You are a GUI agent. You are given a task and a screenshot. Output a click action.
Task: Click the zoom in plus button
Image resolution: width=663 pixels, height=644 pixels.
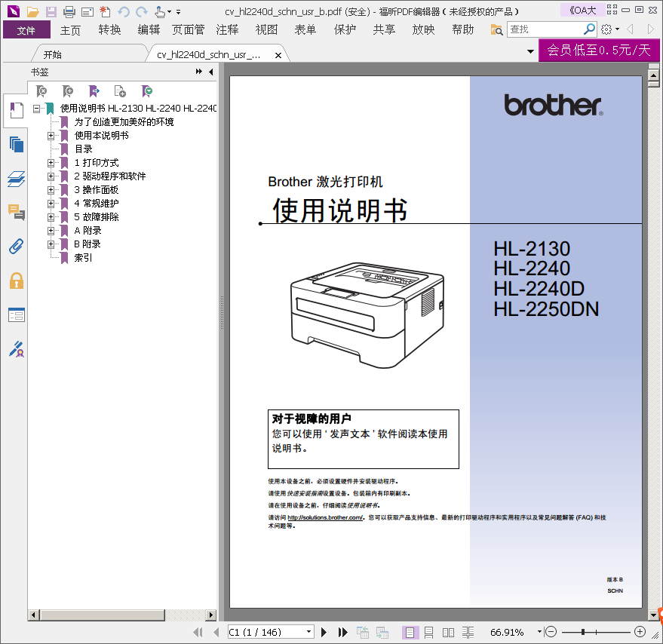click(x=640, y=632)
